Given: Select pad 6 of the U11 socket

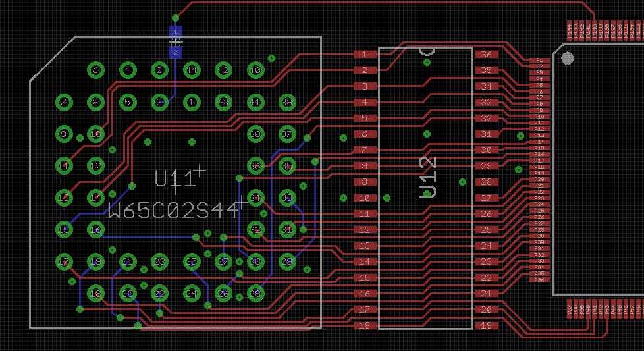Looking at the screenshot, I should tap(95, 70).
